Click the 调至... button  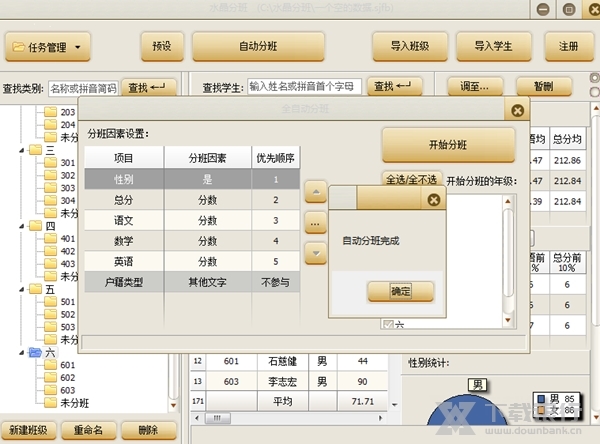pyautogui.click(x=475, y=87)
